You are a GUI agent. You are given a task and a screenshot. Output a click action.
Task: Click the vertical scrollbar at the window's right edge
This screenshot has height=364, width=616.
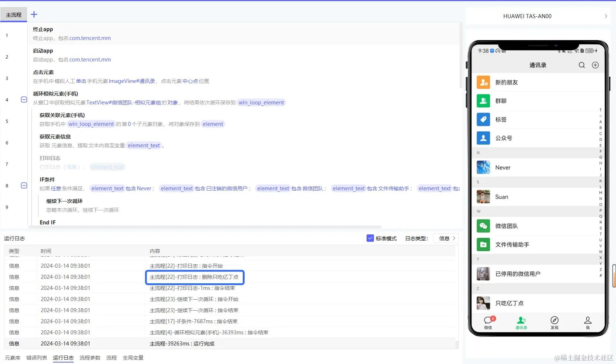pyautogui.click(x=614, y=276)
